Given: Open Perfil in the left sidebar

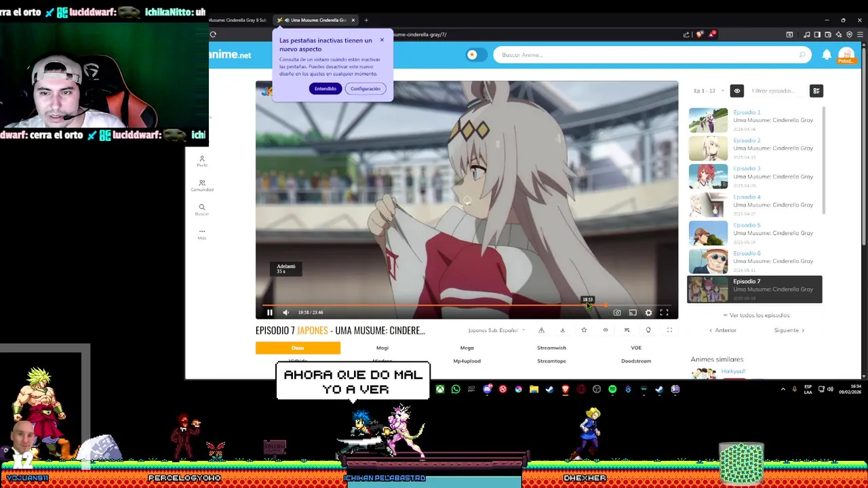Looking at the screenshot, I should tap(201, 161).
